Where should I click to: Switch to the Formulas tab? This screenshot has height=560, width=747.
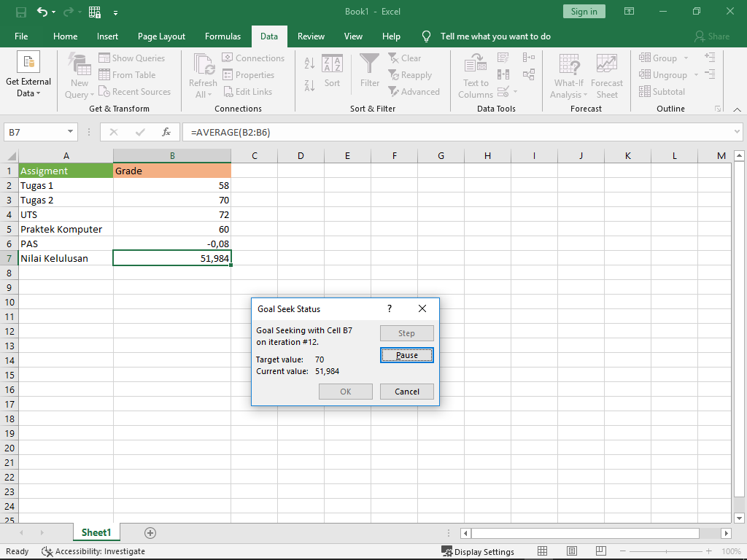click(222, 36)
